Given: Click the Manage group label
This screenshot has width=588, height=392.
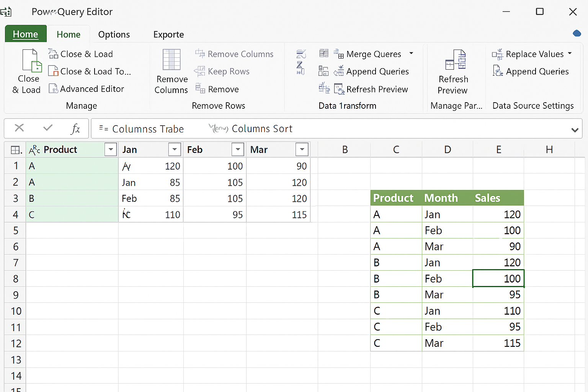Looking at the screenshot, I should coord(82,106).
